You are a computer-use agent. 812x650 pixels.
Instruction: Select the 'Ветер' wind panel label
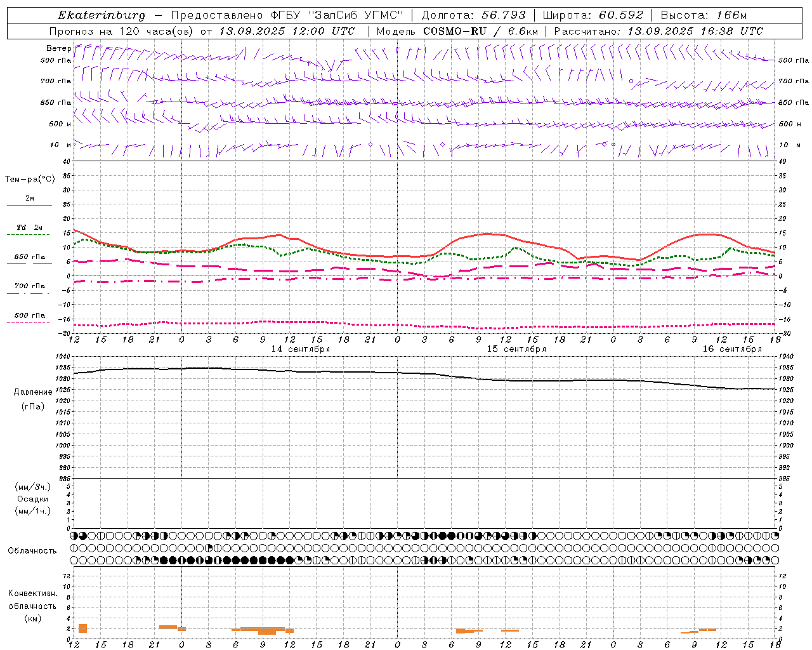[x=58, y=48]
